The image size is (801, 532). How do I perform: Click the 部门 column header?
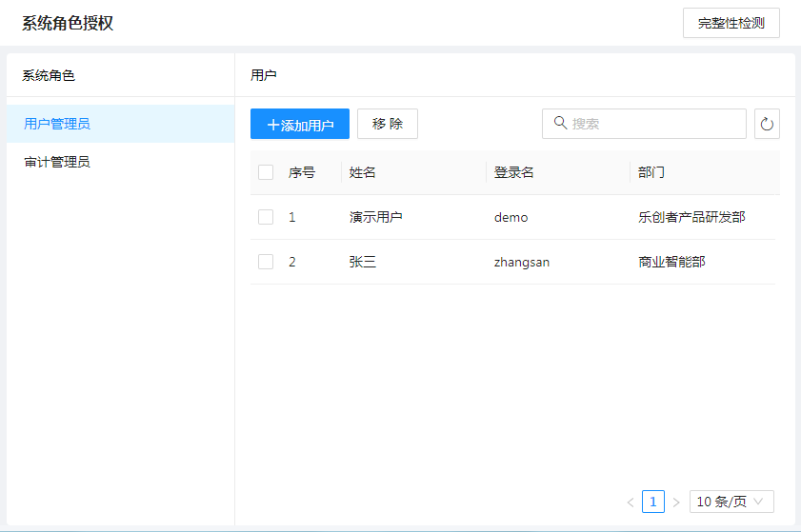tap(651, 172)
